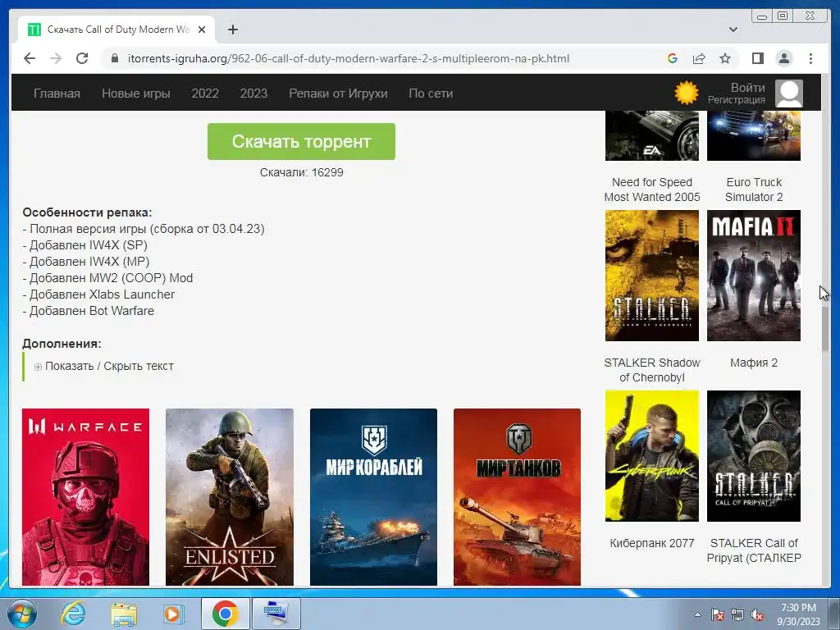Open Windows Explorer folder in taskbar

(x=124, y=614)
